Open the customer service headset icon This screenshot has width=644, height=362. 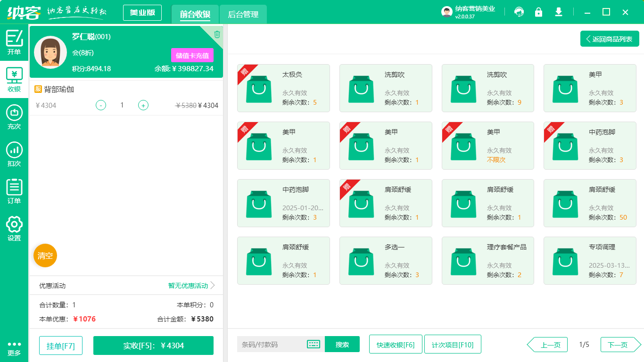pyautogui.click(x=519, y=12)
